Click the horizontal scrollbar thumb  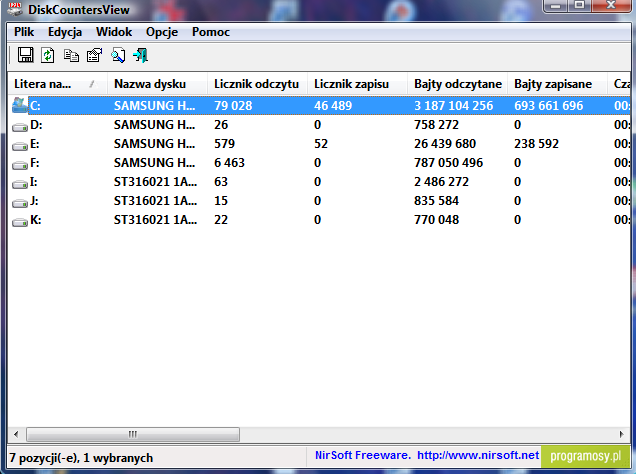coord(133,434)
